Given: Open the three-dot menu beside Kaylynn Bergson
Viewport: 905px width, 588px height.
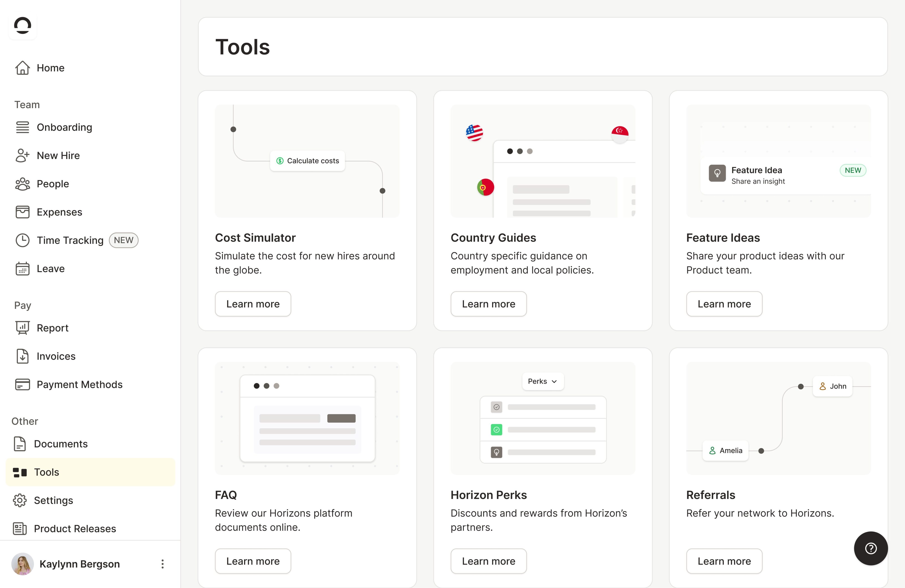Looking at the screenshot, I should 162,564.
